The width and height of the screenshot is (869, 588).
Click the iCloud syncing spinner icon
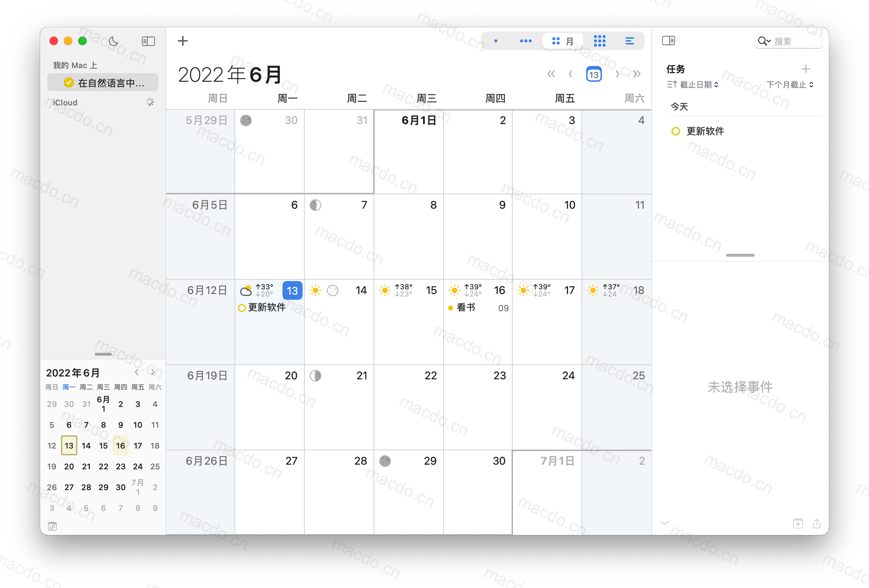[x=150, y=102]
